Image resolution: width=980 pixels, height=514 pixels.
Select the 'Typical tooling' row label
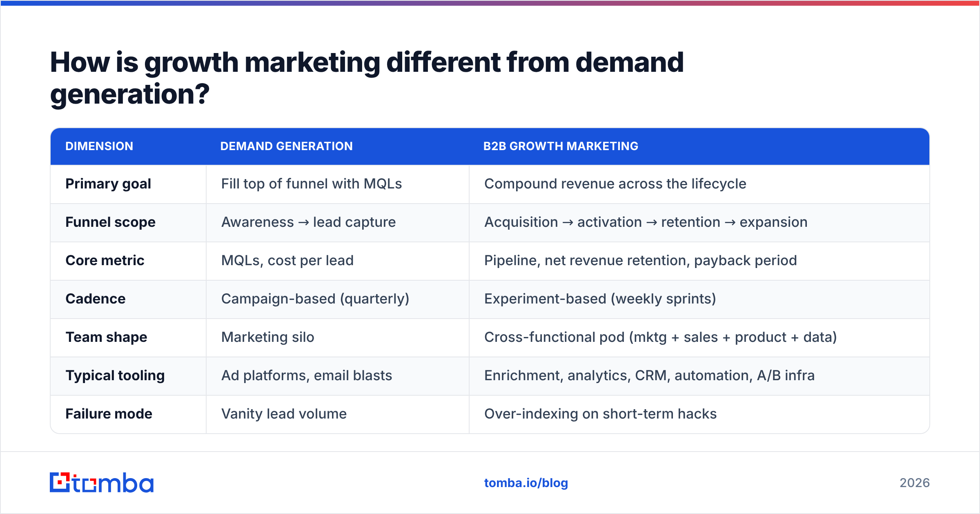coord(115,376)
